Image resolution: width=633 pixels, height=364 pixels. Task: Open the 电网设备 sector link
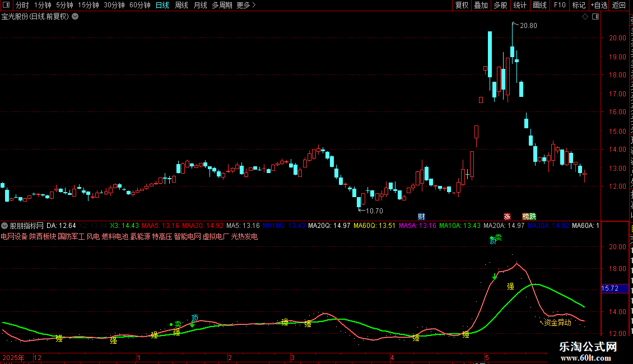tap(14, 236)
